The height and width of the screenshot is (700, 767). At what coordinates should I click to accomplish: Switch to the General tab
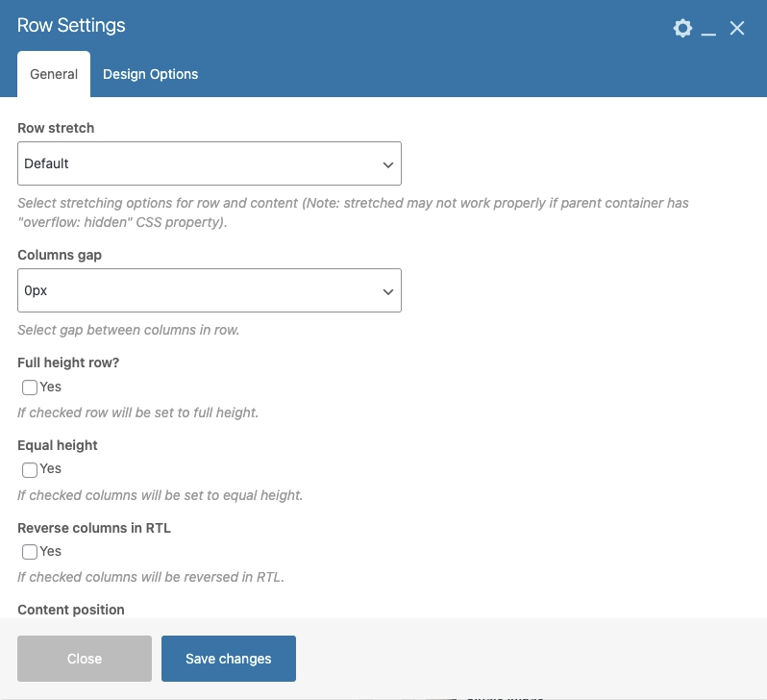54,74
